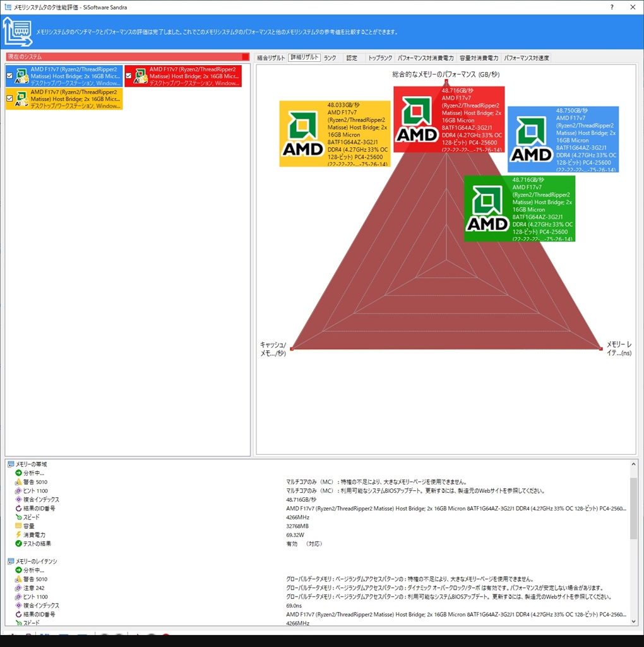Uncheck the red AMD F17v7 system checkbox
This screenshot has height=647, width=644.
(x=129, y=76)
